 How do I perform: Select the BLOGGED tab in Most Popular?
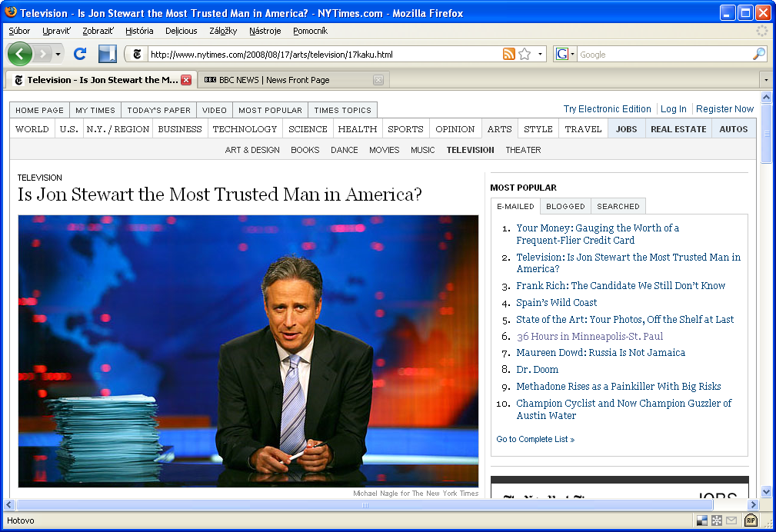click(x=565, y=206)
